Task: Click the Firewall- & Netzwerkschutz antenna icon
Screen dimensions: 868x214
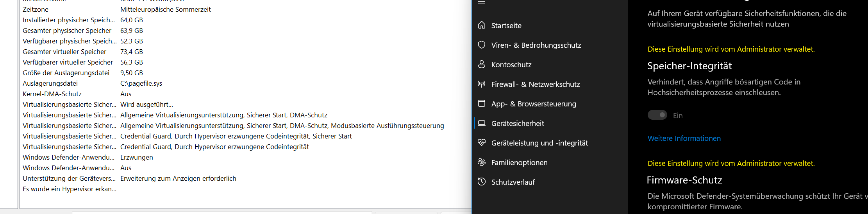Action: pos(482,84)
